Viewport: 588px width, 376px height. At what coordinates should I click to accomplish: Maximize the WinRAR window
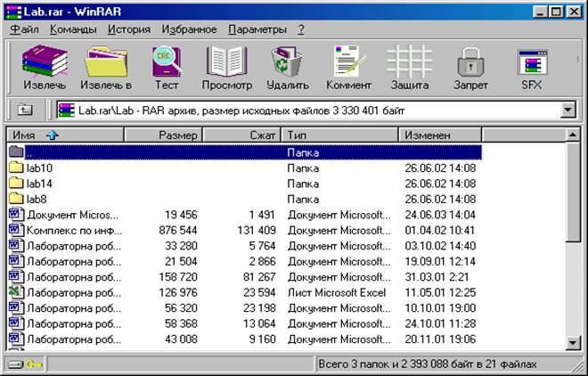[x=556, y=12]
